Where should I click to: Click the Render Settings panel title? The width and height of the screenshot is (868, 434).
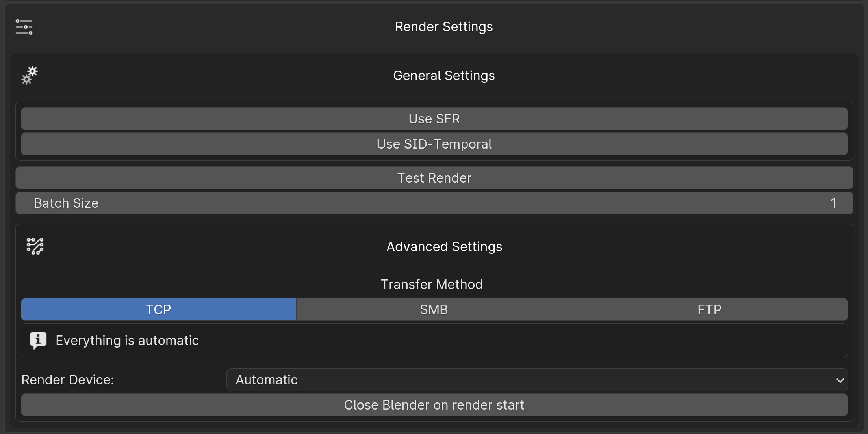[444, 26]
